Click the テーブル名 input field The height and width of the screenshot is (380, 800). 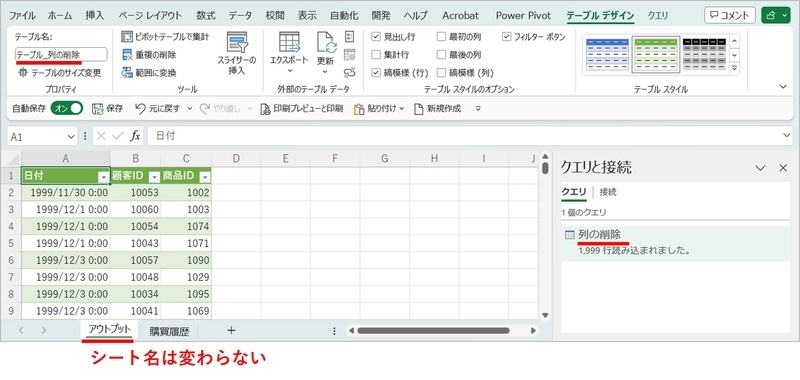click(x=61, y=55)
